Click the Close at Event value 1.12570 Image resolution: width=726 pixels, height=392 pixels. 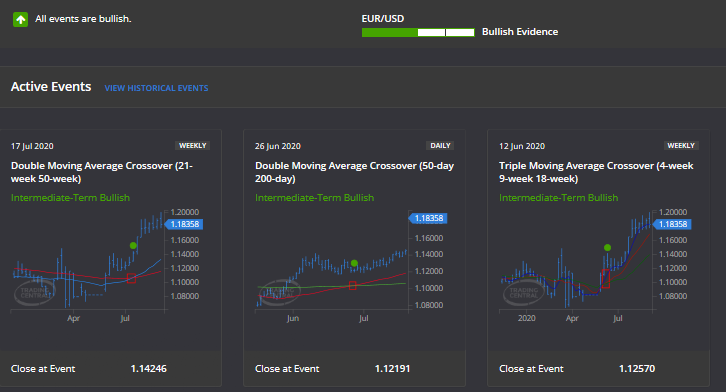pyautogui.click(x=637, y=369)
